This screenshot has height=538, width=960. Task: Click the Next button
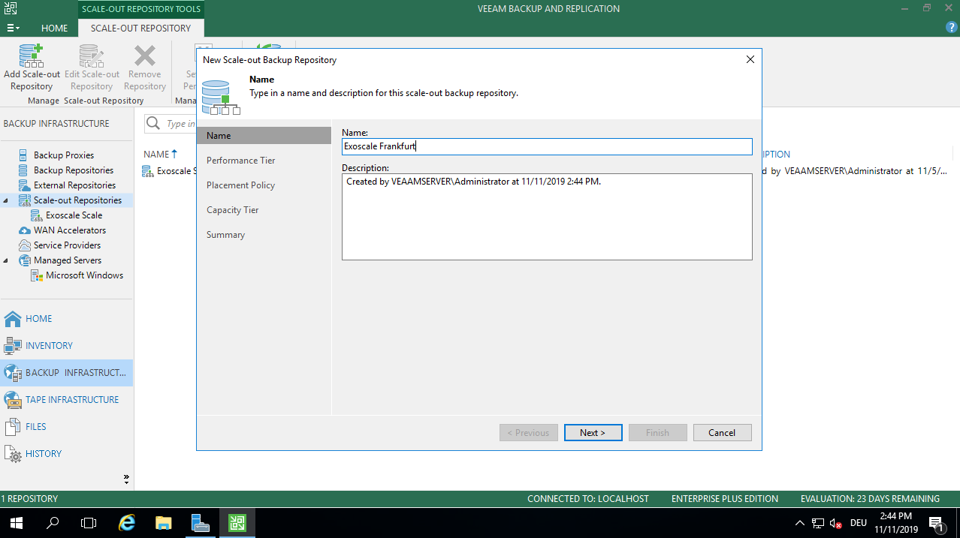pos(593,432)
